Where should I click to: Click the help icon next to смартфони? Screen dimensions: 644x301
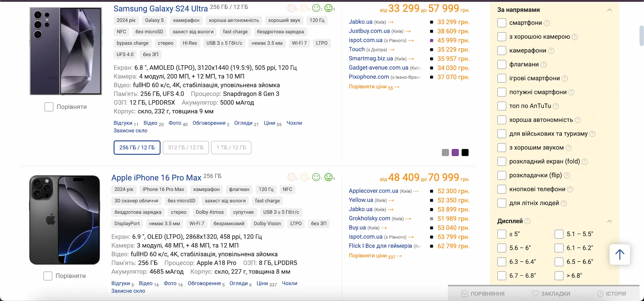pyautogui.click(x=547, y=23)
